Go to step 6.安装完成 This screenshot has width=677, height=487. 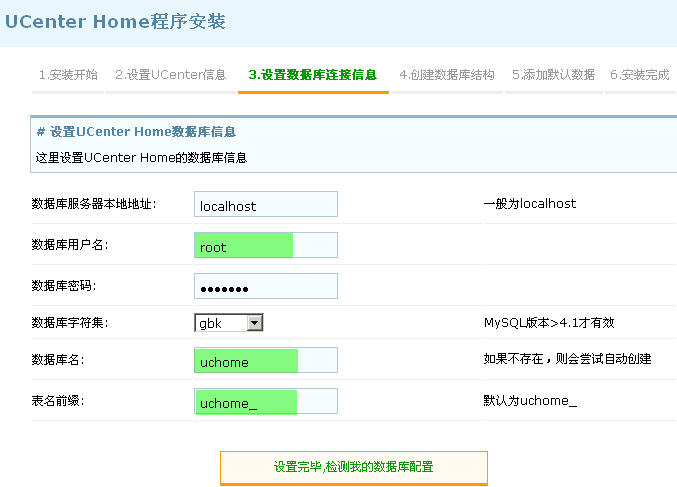point(640,75)
